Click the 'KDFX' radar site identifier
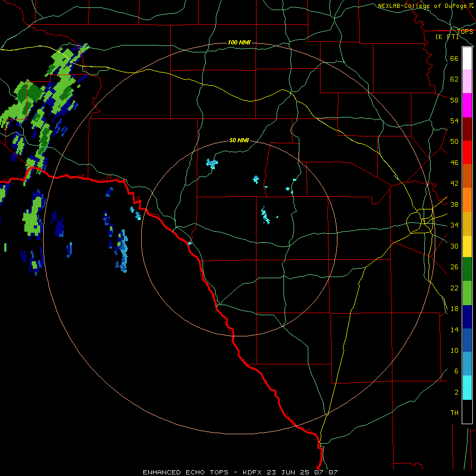 252,472
